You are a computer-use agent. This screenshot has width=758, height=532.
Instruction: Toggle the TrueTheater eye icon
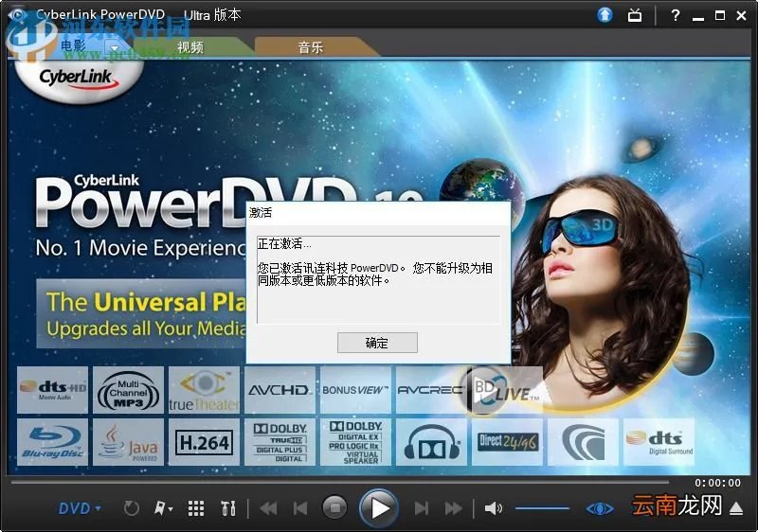click(x=600, y=509)
